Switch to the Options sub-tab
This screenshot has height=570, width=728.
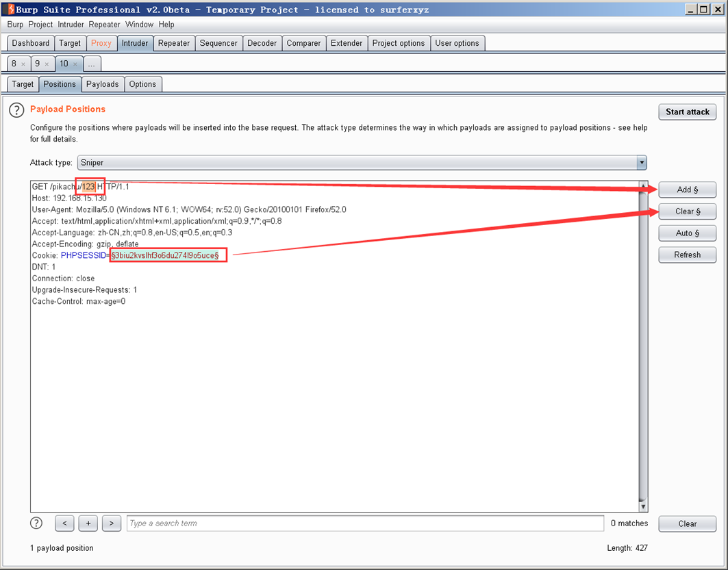click(x=142, y=84)
